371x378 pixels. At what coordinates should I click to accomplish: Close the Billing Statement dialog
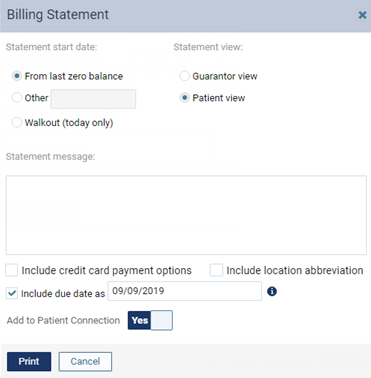point(362,15)
